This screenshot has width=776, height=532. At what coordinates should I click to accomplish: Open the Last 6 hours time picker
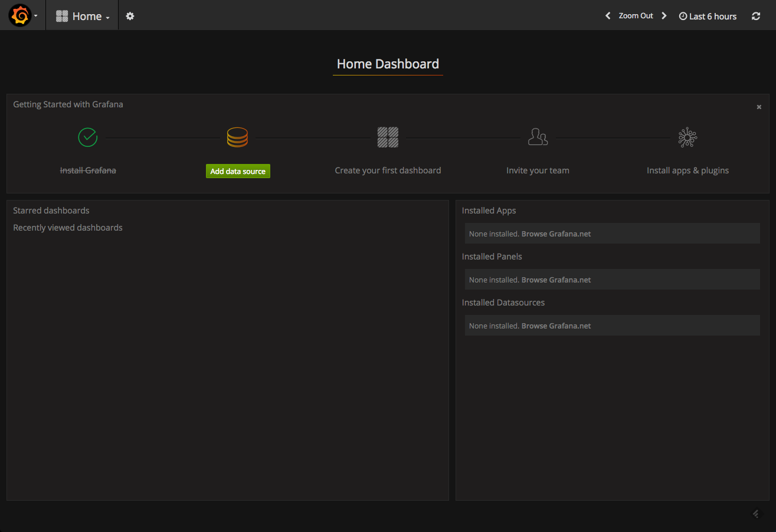(708, 17)
